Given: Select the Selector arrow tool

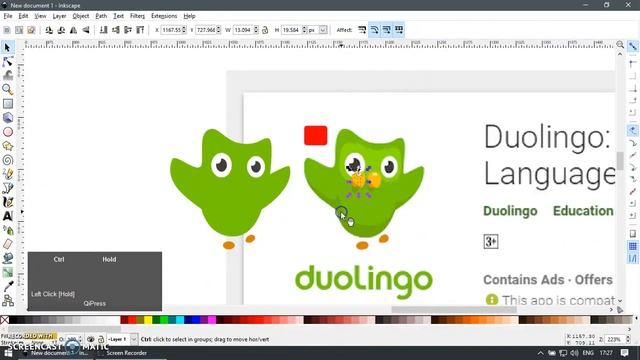Looking at the screenshot, I should (x=7, y=47).
